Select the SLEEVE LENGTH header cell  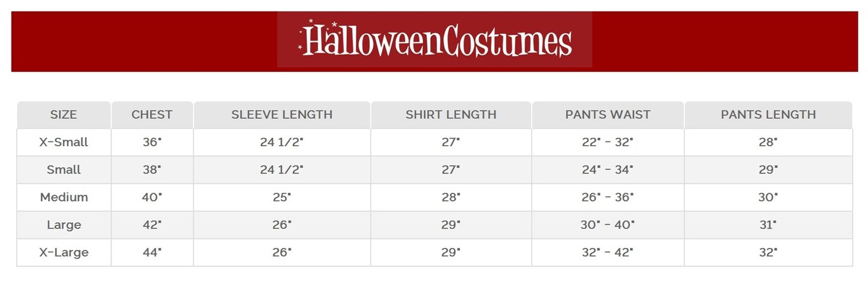281,114
